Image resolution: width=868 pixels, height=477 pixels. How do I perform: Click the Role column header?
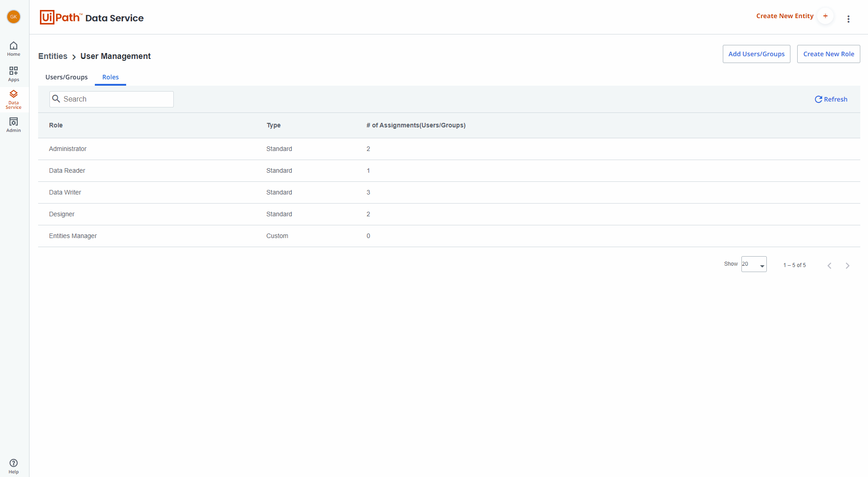(56, 125)
